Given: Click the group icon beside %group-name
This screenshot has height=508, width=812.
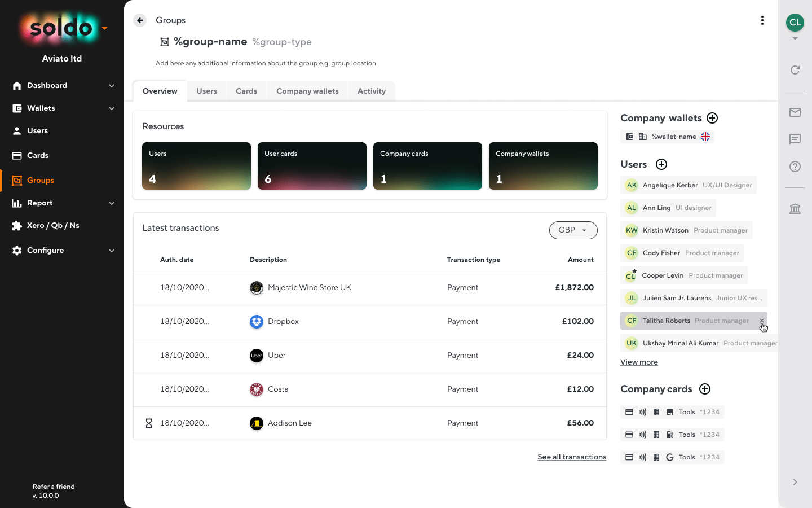Looking at the screenshot, I should (x=165, y=42).
